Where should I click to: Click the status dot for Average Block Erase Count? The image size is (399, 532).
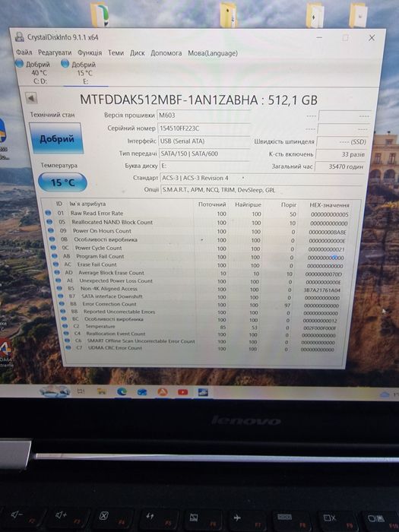pyautogui.click(x=57, y=272)
